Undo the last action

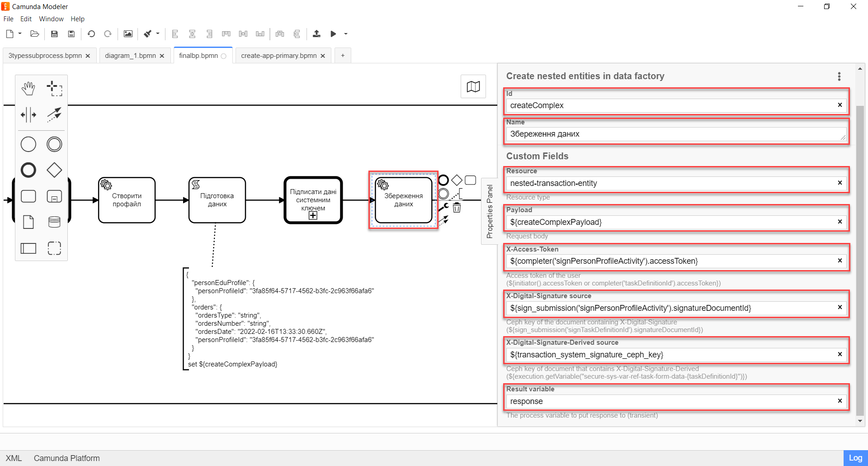point(91,34)
